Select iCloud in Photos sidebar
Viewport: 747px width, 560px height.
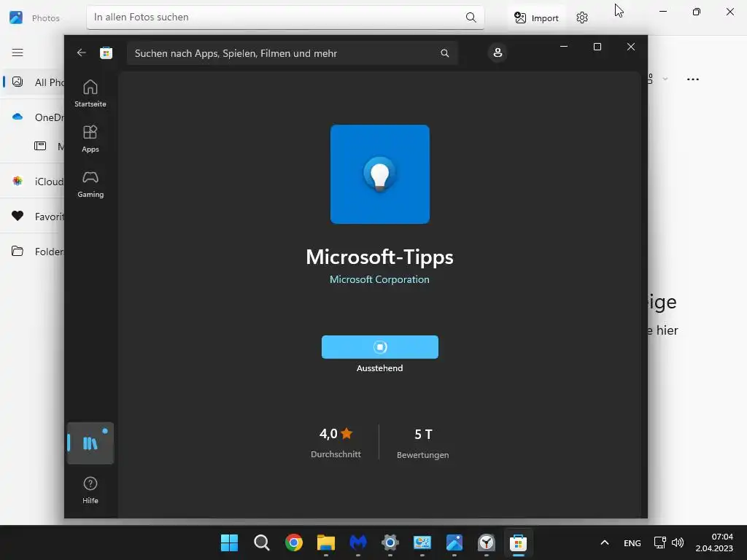[34, 182]
